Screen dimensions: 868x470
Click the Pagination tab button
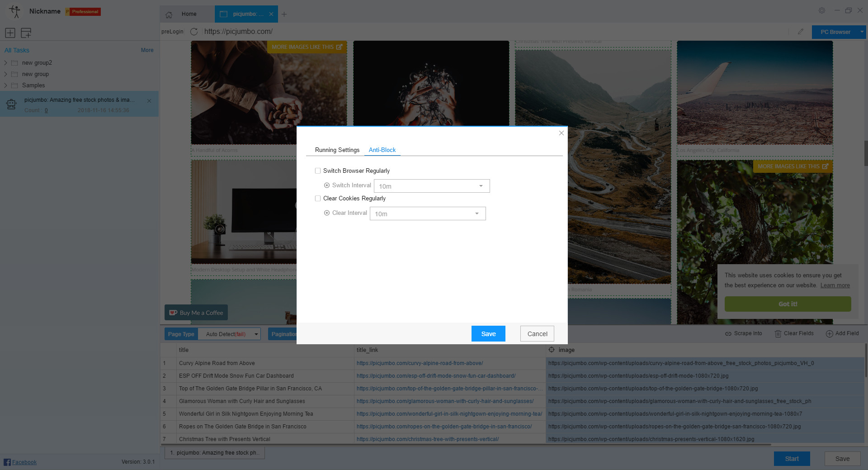click(x=283, y=334)
